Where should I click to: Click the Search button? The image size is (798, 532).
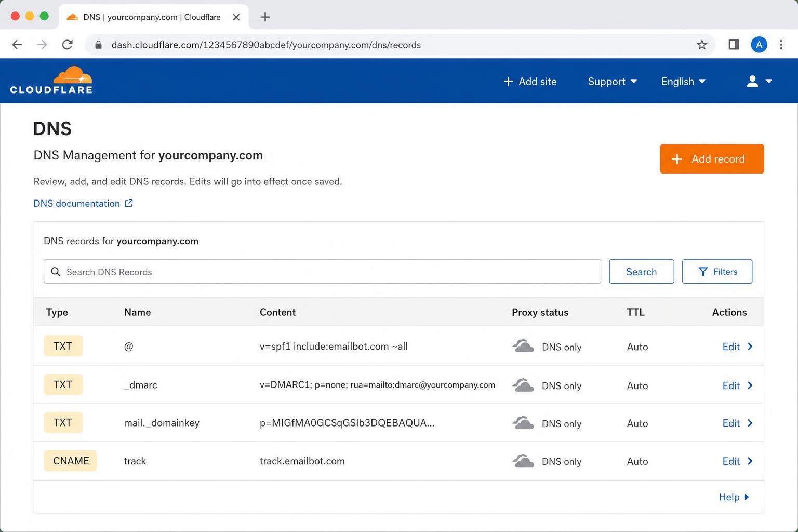click(641, 272)
